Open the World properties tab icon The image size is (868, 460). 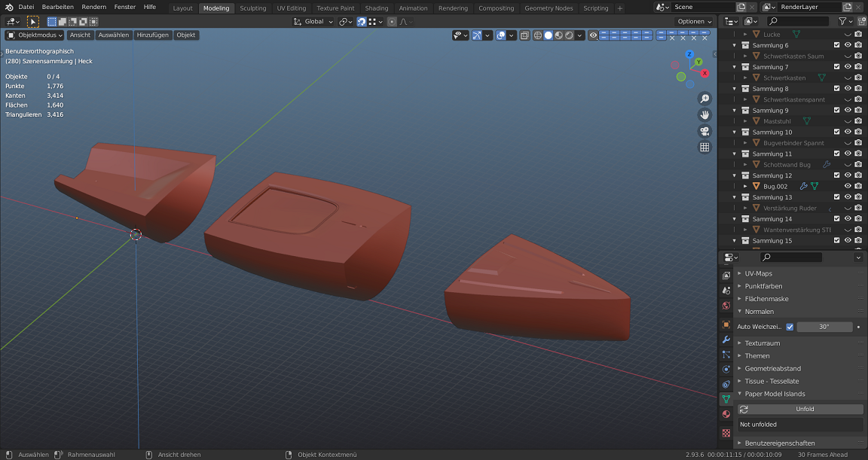[x=726, y=306]
